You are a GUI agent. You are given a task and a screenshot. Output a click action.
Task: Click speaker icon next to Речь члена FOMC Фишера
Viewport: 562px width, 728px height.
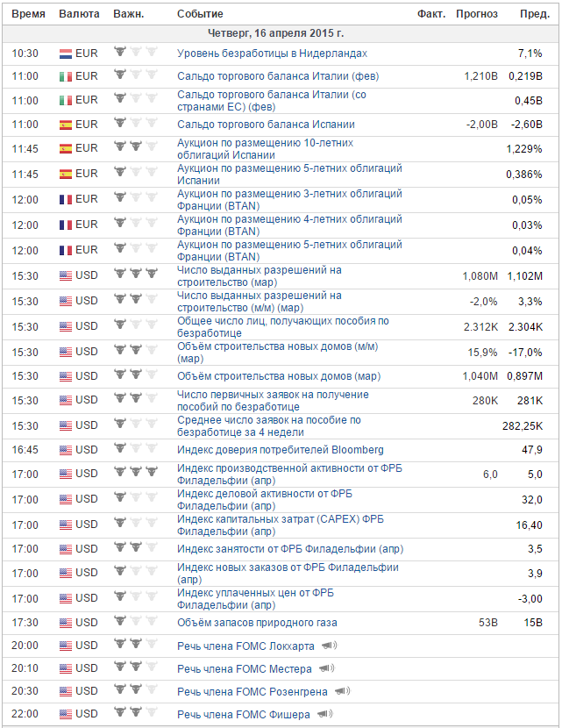click(x=325, y=714)
